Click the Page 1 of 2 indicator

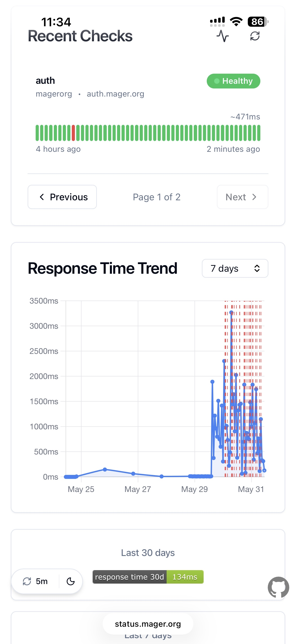tap(157, 197)
